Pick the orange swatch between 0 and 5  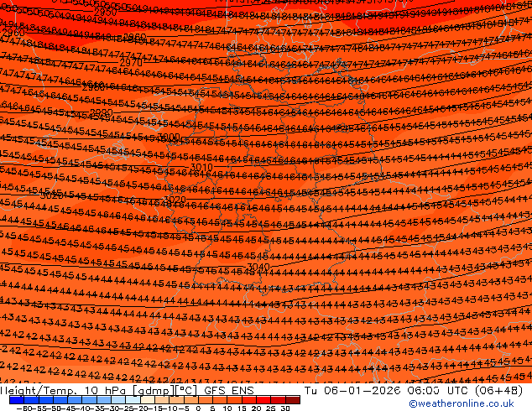pyautogui.click(x=206, y=400)
